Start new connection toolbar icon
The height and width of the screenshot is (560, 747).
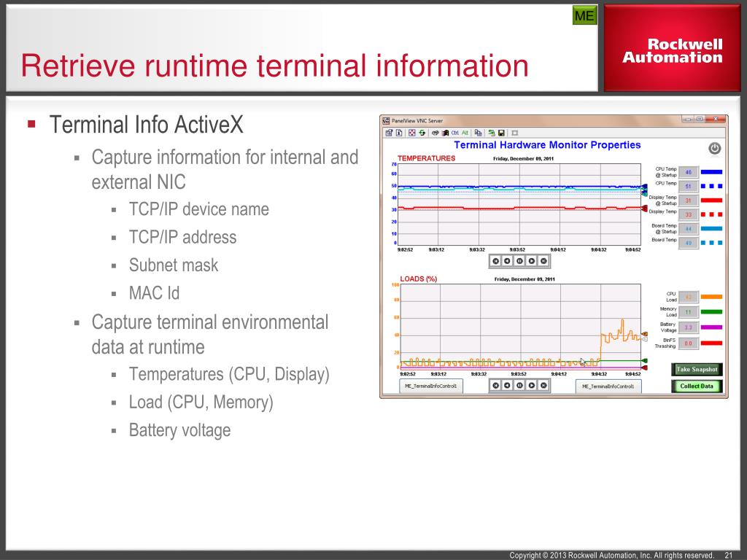pyautogui.click(x=492, y=133)
